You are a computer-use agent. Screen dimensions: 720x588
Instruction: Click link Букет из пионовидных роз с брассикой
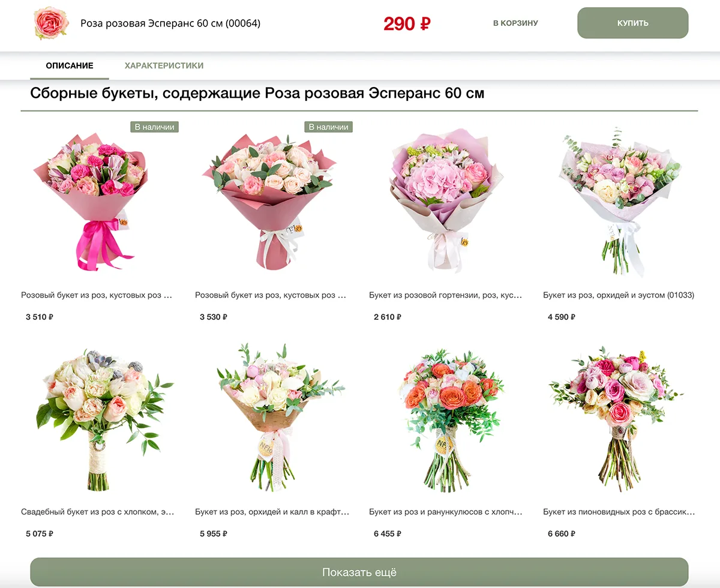coord(619,512)
